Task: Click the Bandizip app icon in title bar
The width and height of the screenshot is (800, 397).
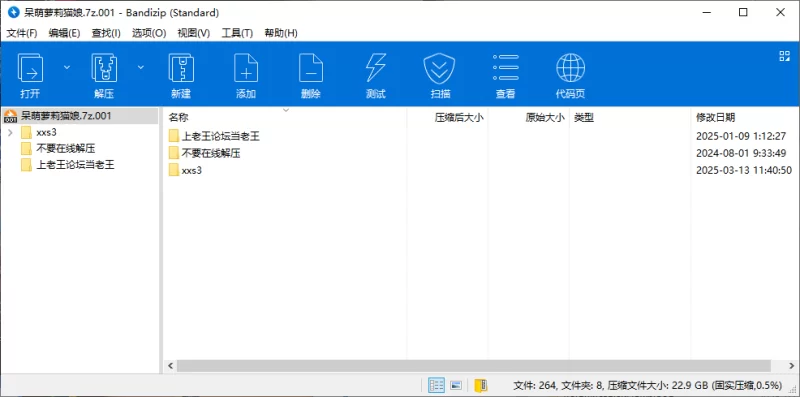Action: pos(13,12)
